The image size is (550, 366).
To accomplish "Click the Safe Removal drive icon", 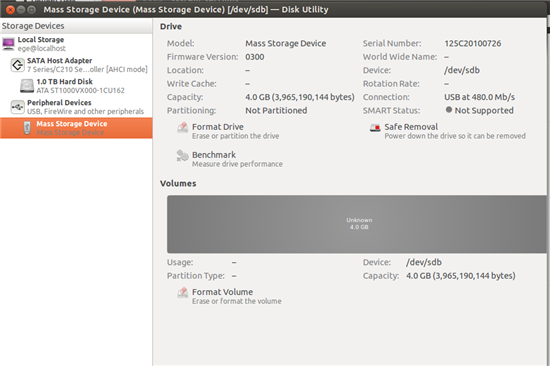I will 375,128.
